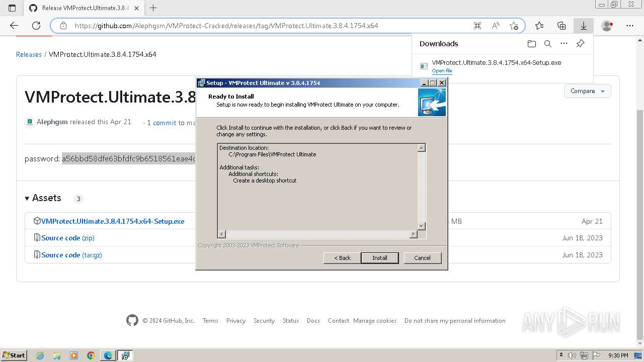The image size is (644, 362).
Task: Open Collections icon in toolbar
Action: coord(561,26)
